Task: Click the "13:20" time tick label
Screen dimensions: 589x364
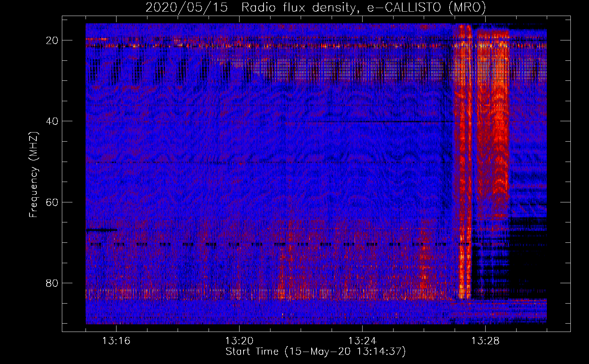Action: pos(239,341)
